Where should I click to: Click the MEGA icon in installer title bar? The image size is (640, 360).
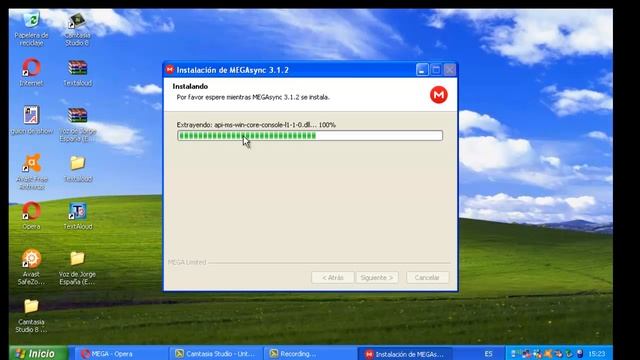tap(170, 70)
